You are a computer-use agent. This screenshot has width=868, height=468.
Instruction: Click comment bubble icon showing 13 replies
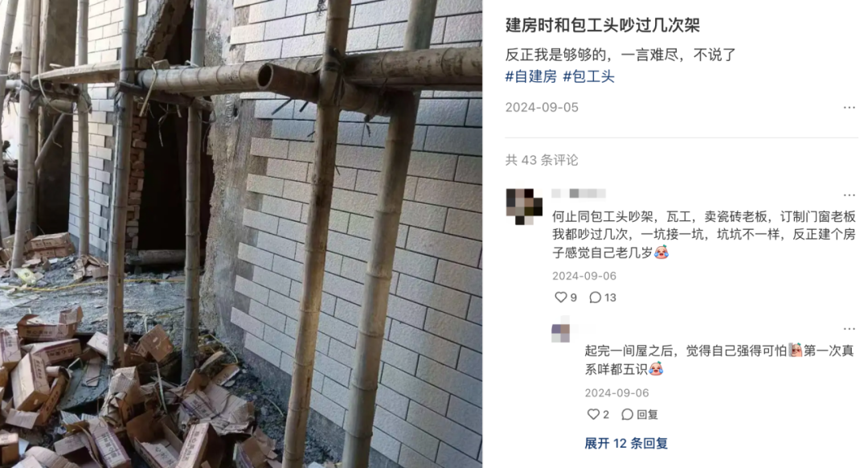coord(596,298)
